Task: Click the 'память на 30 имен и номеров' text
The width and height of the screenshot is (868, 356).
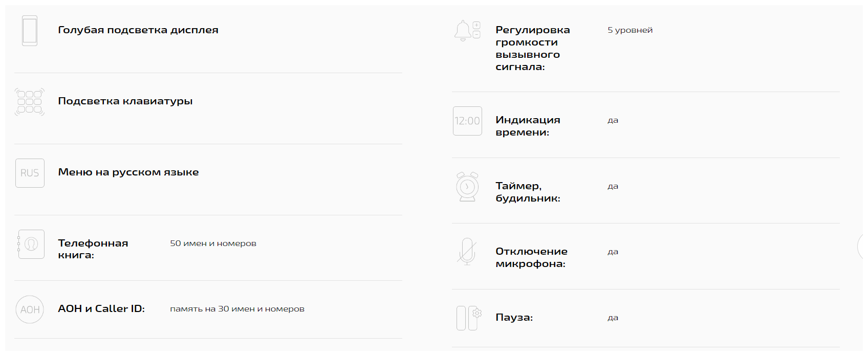Action: (237, 309)
